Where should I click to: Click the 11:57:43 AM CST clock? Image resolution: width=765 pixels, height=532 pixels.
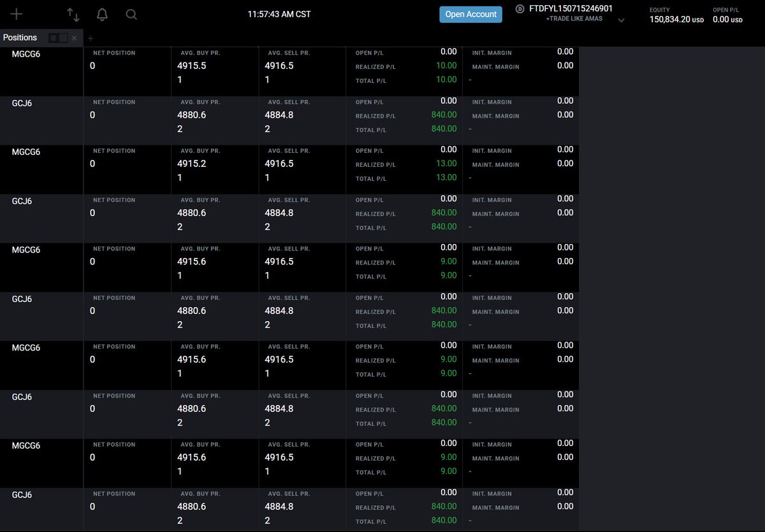point(279,14)
